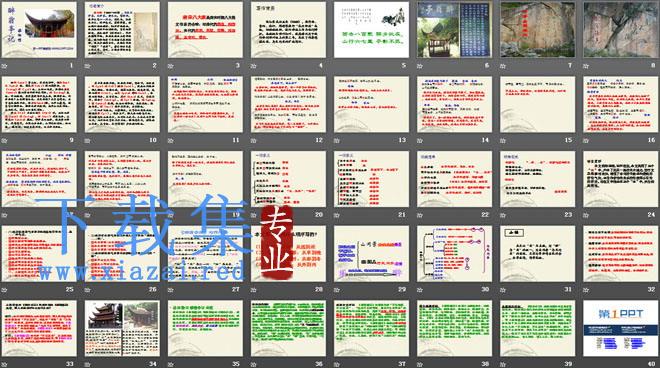Select slide 7 showing the rock cliff inscription

(x=538, y=30)
